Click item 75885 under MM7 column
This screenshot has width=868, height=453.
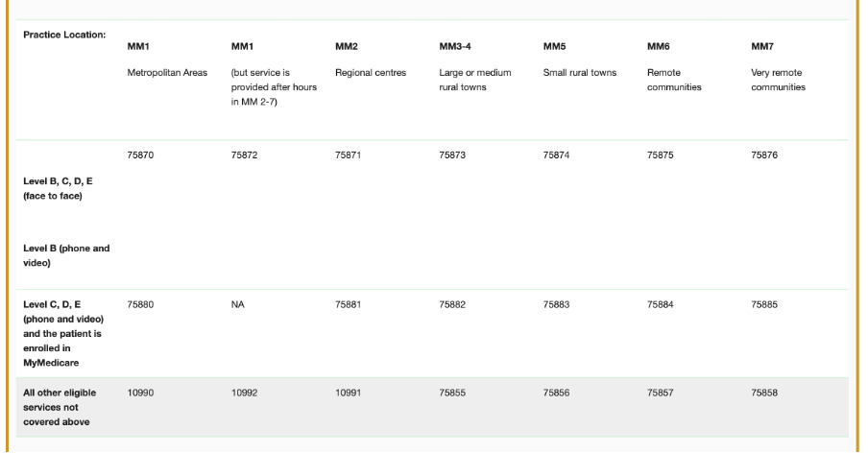pyautogui.click(x=764, y=305)
